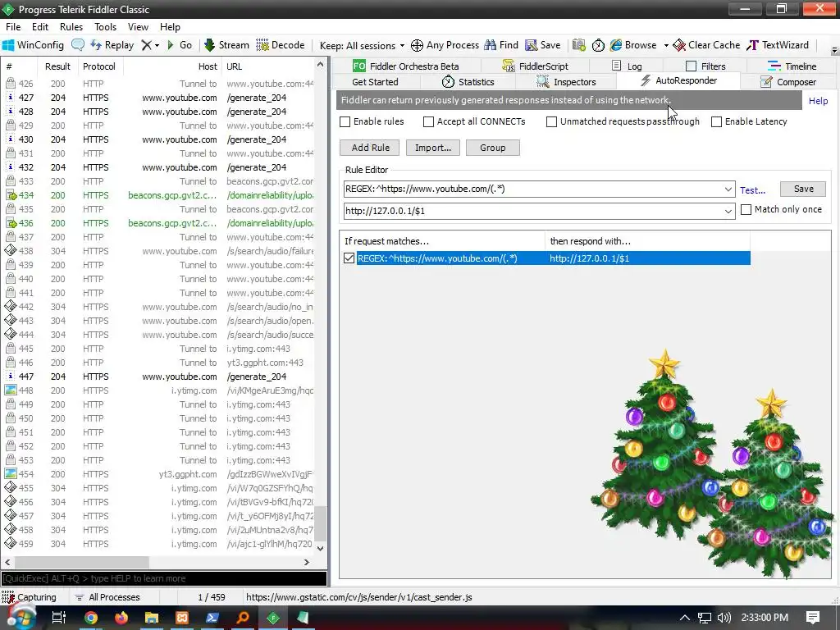The height and width of the screenshot is (630, 840).
Task: Open Keep: All sessions dropdown
Action: click(362, 46)
